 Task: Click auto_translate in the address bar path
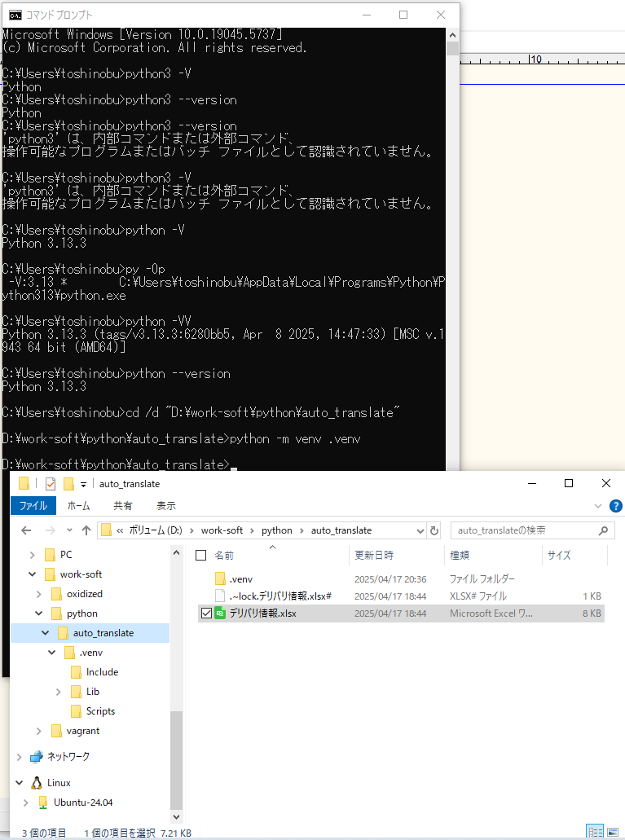coord(341,530)
